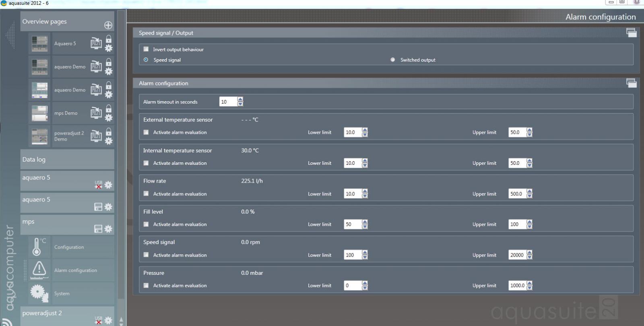
Task: Click desktop icon for poweradjust 2 Demo
Action: pyautogui.click(x=96, y=136)
